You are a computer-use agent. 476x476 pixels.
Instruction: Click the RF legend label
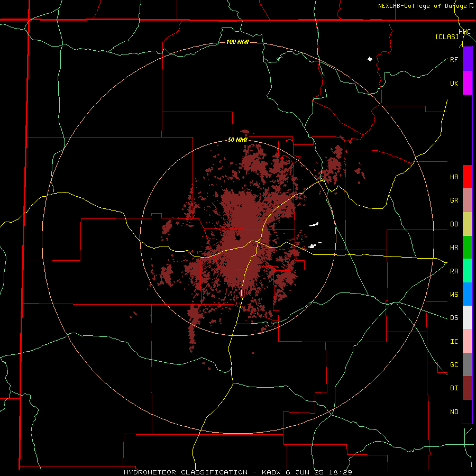(x=454, y=59)
